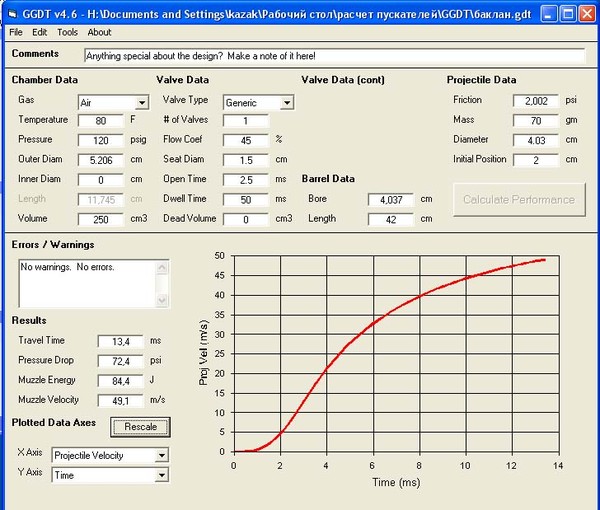Select the Inner Diam input field
The image size is (600, 510).
point(101,180)
